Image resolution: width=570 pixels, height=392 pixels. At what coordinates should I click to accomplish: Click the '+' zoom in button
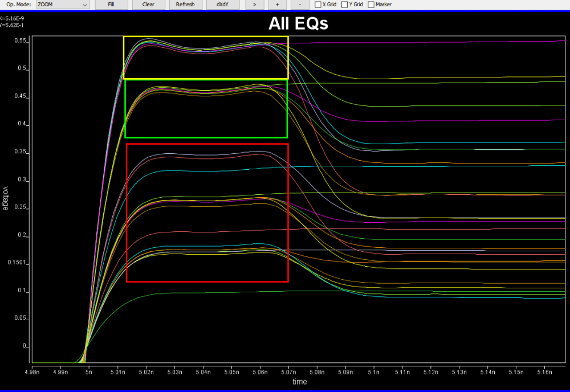coord(277,5)
